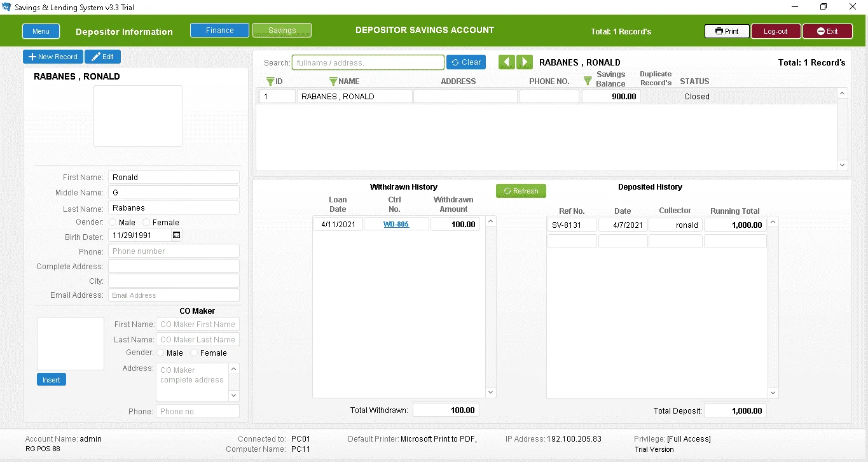Click the ADDRESS column header
Viewport: 868px width, 462px height.
(x=458, y=81)
